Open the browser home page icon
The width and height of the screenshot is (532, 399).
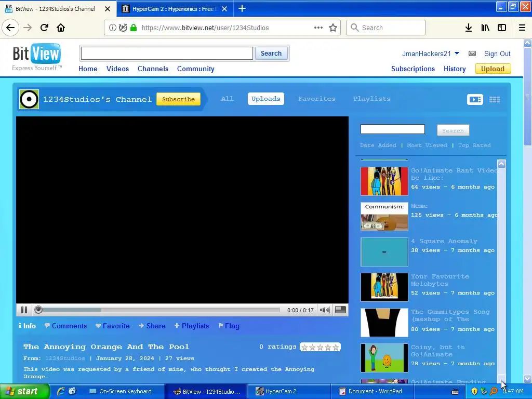(x=61, y=28)
